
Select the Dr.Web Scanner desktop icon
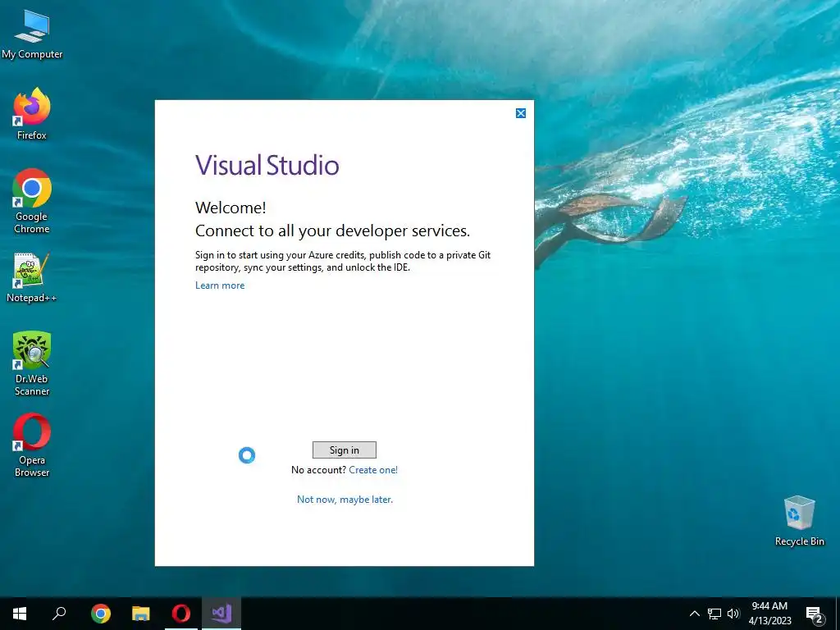pyautogui.click(x=32, y=363)
